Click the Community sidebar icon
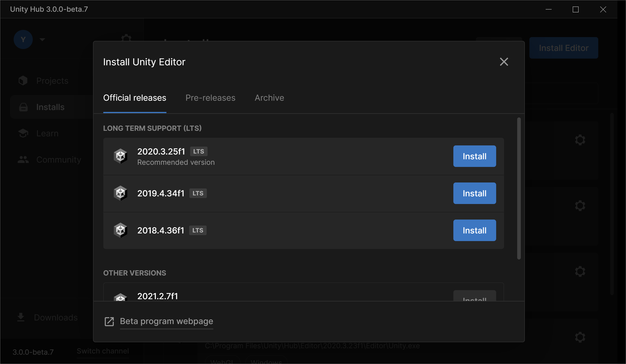 click(x=23, y=160)
